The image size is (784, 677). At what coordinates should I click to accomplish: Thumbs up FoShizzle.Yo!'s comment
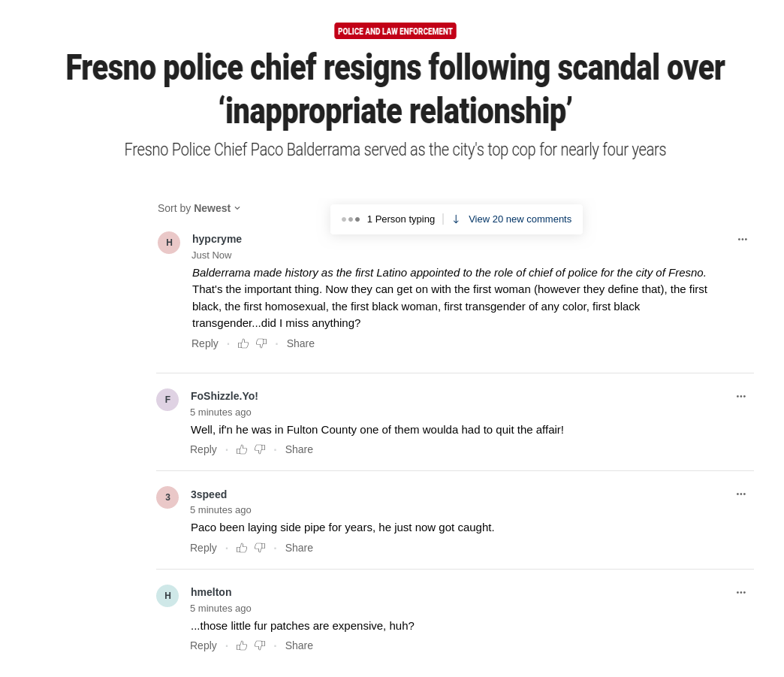tap(242, 449)
